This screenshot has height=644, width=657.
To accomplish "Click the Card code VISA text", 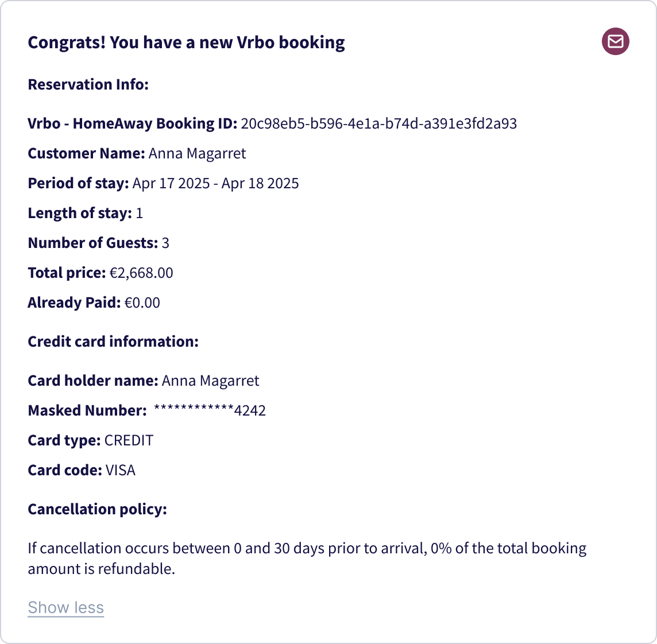I will pyautogui.click(x=121, y=470).
